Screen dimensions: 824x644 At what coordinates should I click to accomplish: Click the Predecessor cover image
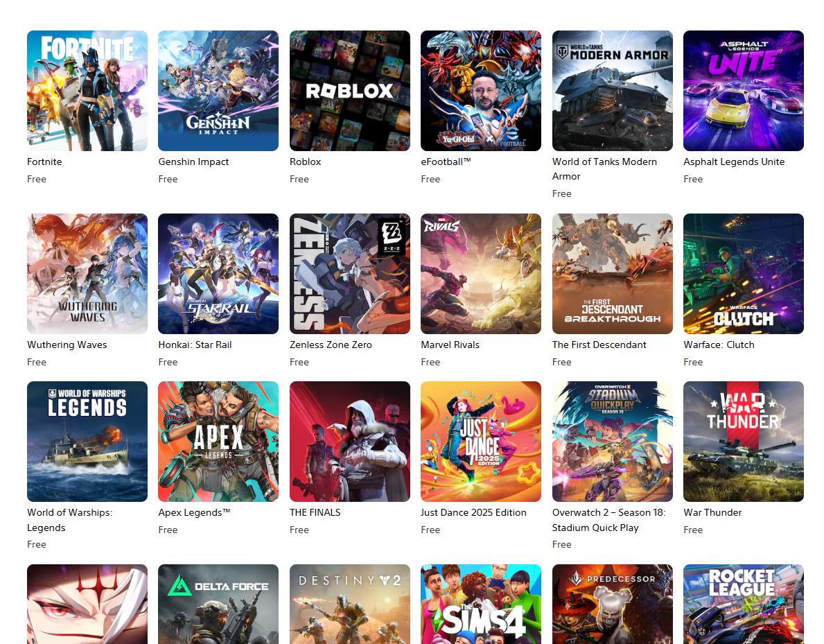pyautogui.click(x=612, y=604)
